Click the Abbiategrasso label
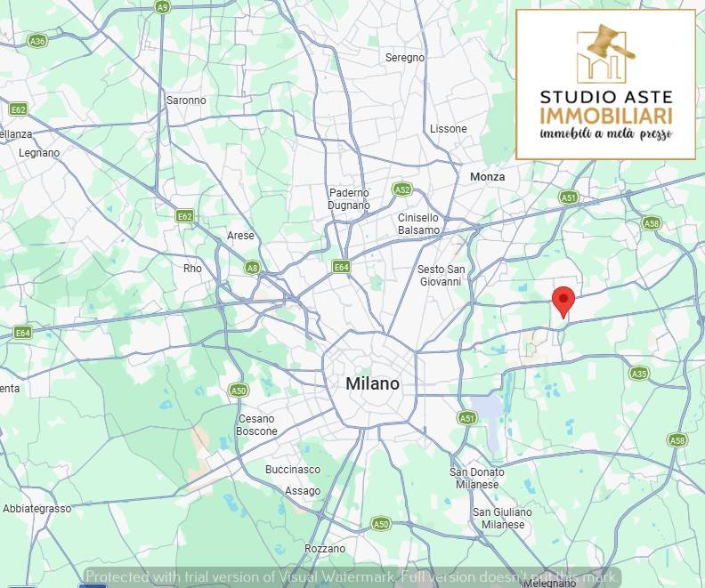 pos(36,509)
